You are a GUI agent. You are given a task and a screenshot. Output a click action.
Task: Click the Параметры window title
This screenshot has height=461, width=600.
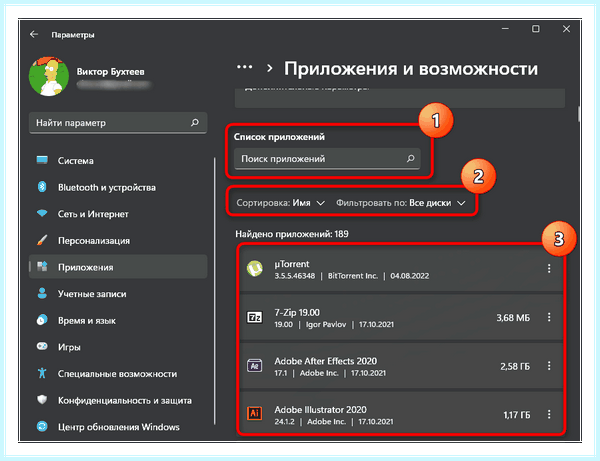pyautogui.click(x=73, y=35)
